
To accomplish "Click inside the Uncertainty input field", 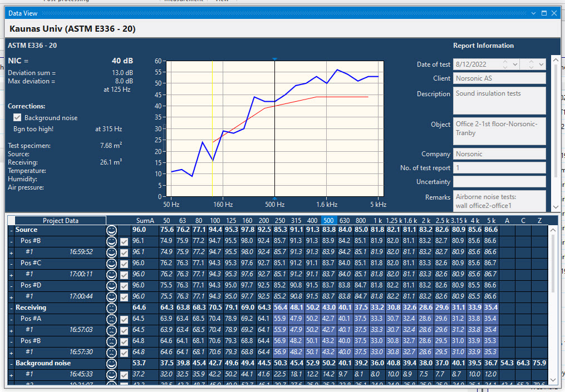I will tap(499, 182).
